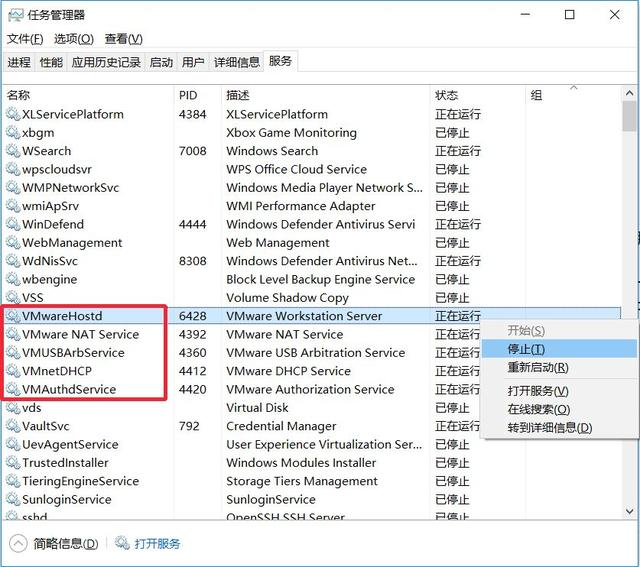640x567 pixels.
Task: Select the 'Windows Search' description cell
Action: pos(272,151)
